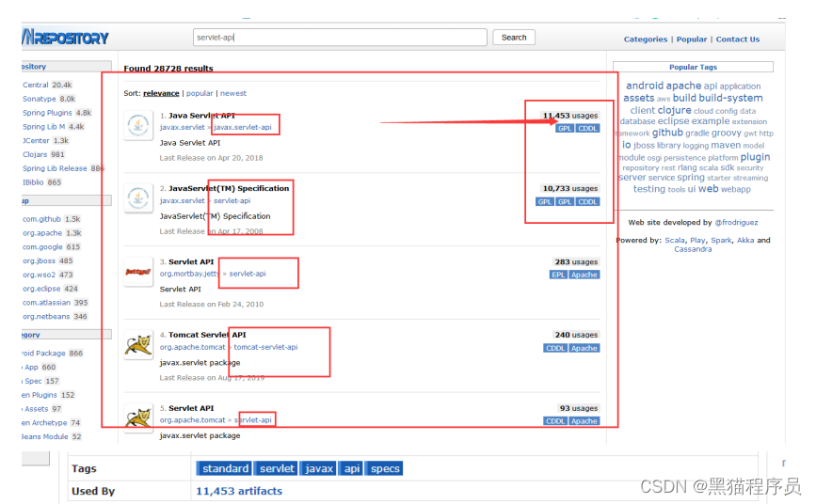
Task: Click the javax tag badge
Action: [x=318, y=468]
